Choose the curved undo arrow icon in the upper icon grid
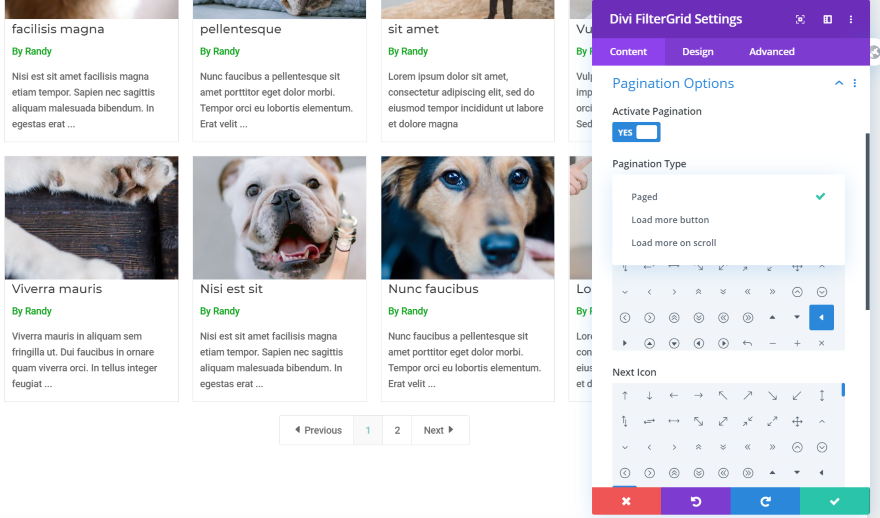This screenshot has width=880, height=518. [748, 343]
